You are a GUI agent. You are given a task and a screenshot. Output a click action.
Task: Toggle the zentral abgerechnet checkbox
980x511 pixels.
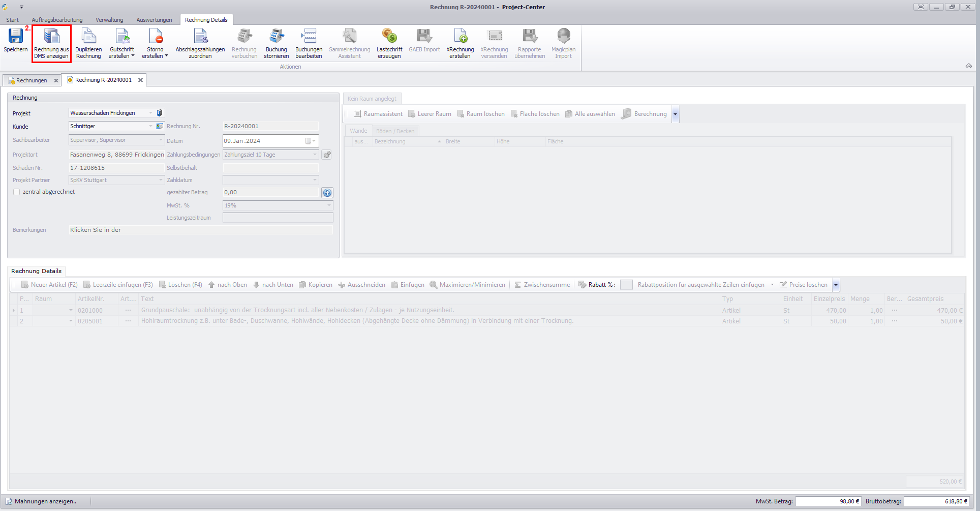[17, 192]
